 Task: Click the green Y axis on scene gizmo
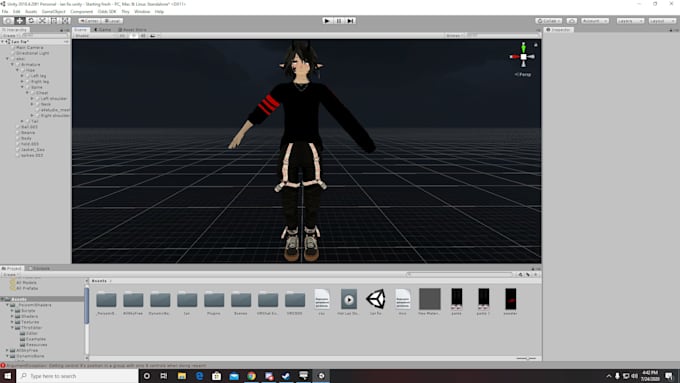pos(523,47)
